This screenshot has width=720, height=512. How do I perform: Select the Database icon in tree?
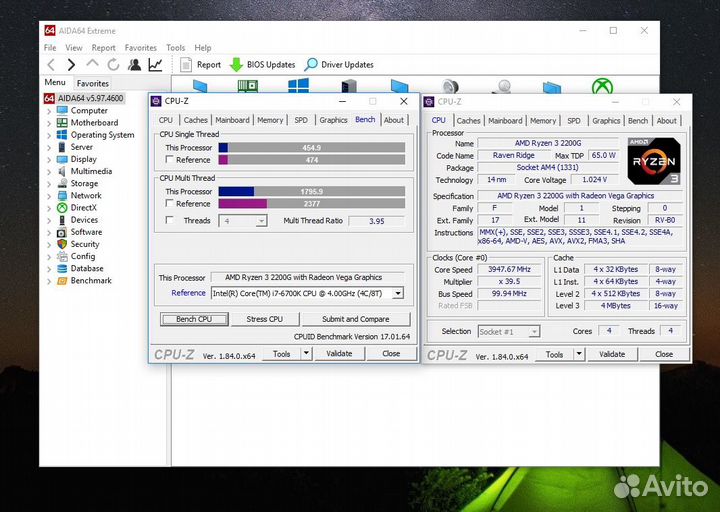(62, 268)
